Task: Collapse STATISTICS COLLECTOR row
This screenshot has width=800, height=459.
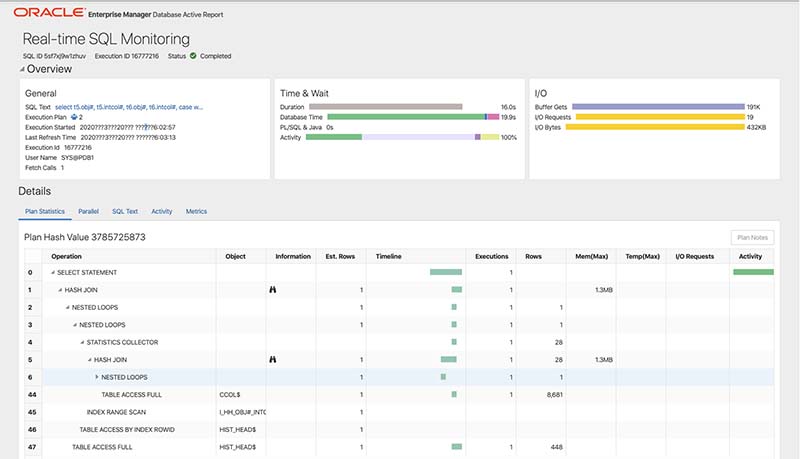Action: pos(82,342)
